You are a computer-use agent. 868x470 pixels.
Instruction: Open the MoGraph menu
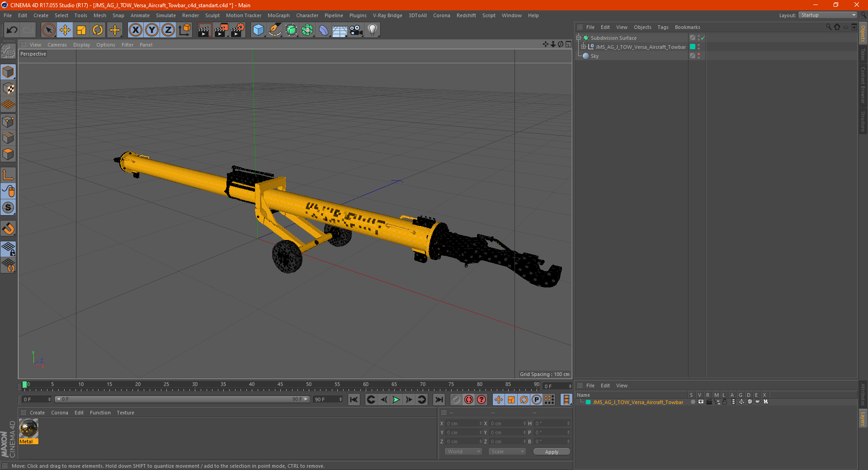278,15
